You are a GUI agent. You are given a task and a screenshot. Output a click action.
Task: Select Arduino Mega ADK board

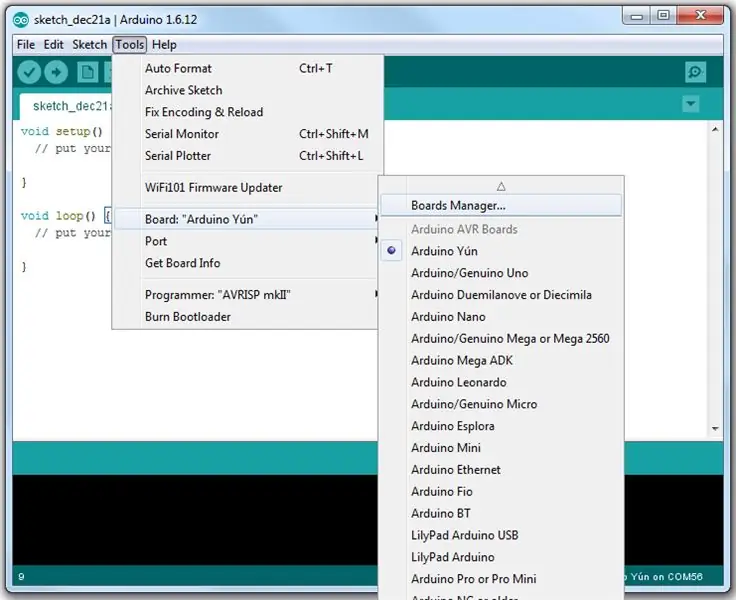[501, 361]
